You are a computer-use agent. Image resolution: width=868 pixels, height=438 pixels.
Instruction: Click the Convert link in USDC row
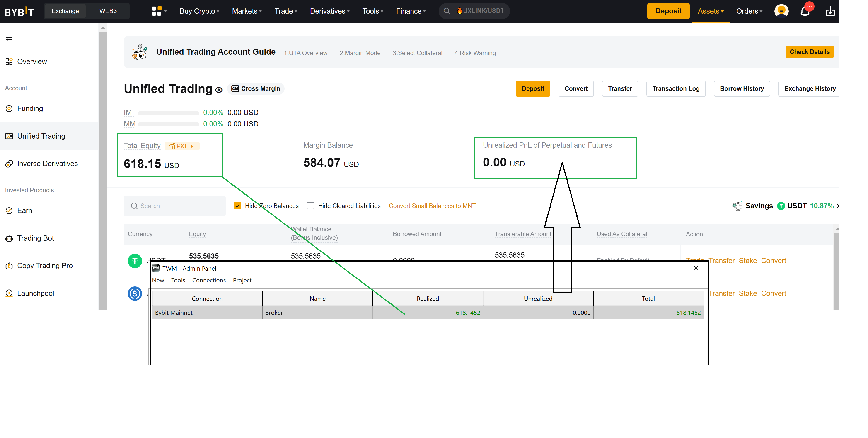point(773,294)
